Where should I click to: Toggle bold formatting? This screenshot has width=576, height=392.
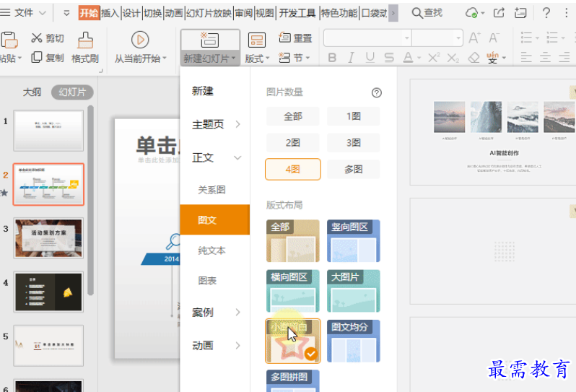(332, 58)
